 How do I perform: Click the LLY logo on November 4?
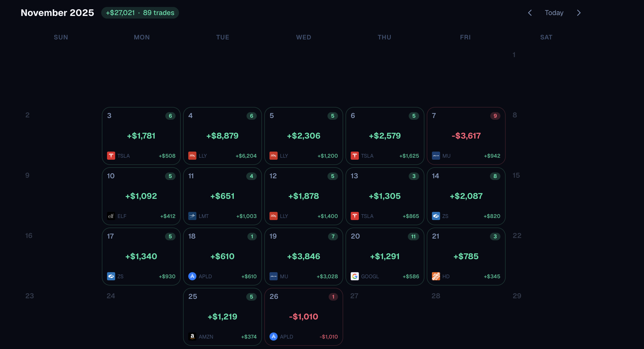pyautogui.click(x=192, y=156)
